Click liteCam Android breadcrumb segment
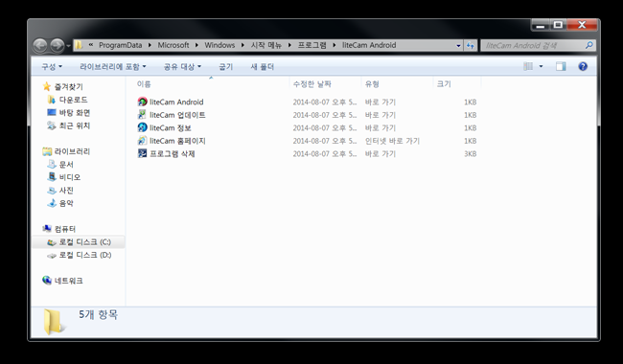Image resolution: width=623 pixels, height=364 pixels. pyautogui.click(x=369, y=45)
